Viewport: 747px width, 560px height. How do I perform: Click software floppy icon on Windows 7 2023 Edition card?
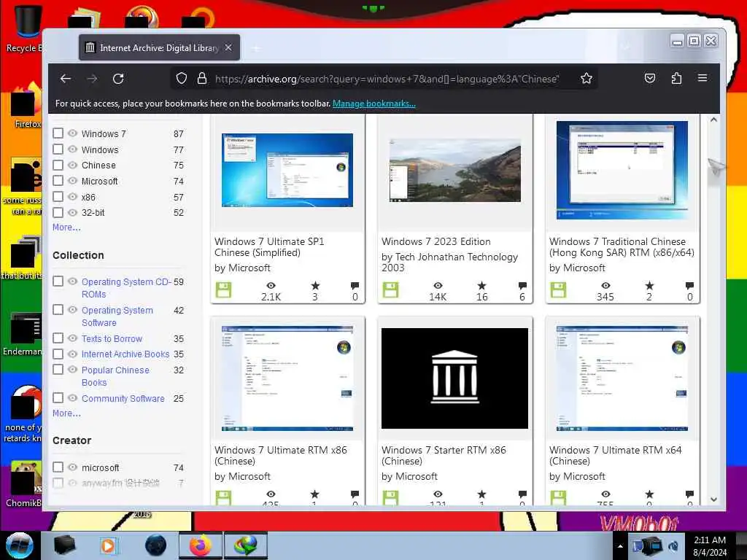(x=391, y=290)
